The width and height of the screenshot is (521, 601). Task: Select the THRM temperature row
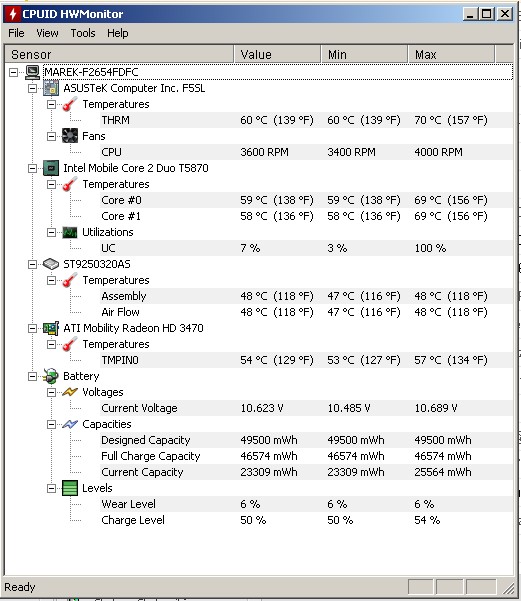click(x=306, y=120)
